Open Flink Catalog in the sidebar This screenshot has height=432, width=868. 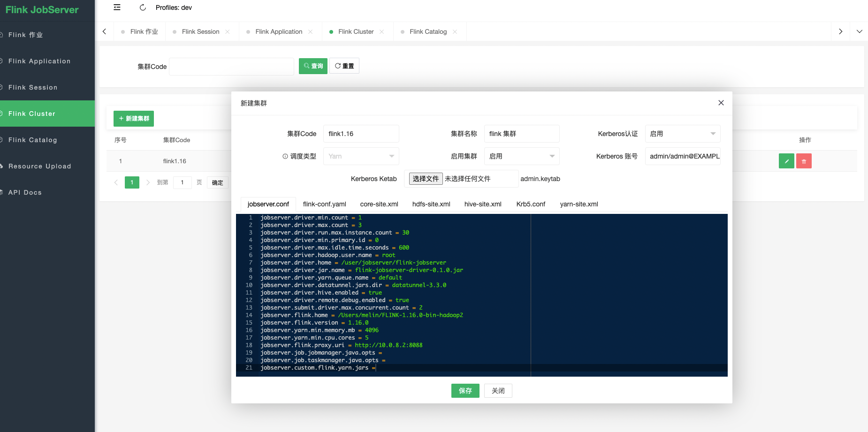(x=47, y=140)
